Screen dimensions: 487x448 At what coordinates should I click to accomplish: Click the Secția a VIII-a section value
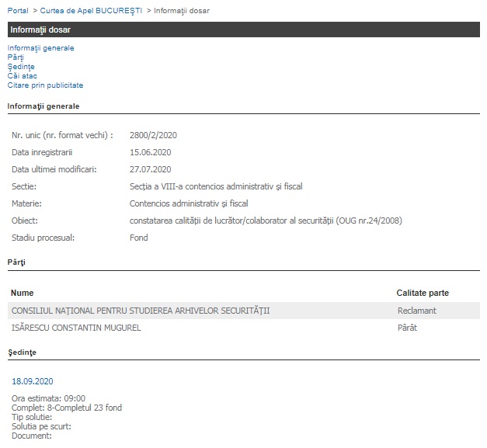pyautogui.click(x=216, y=186)
